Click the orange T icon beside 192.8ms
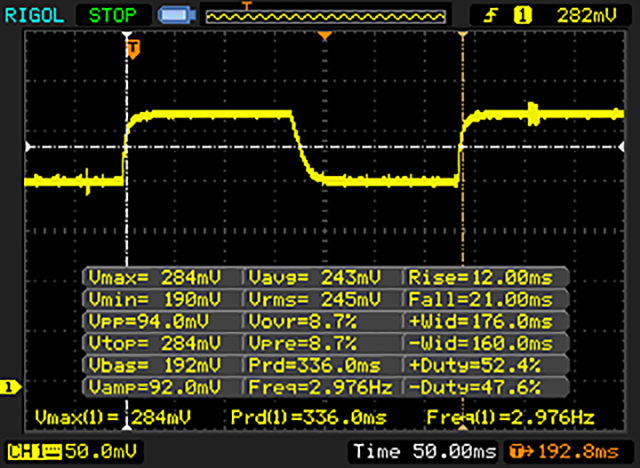This screenshot has width=640, height=468. [516, 453]
